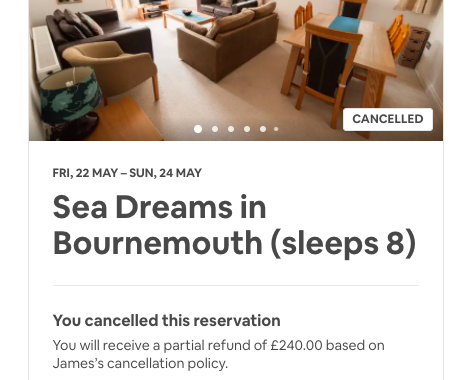Select the Bournemouth (sleeps 8) title line
Screen dimensions: 460x380
point(235,243)
